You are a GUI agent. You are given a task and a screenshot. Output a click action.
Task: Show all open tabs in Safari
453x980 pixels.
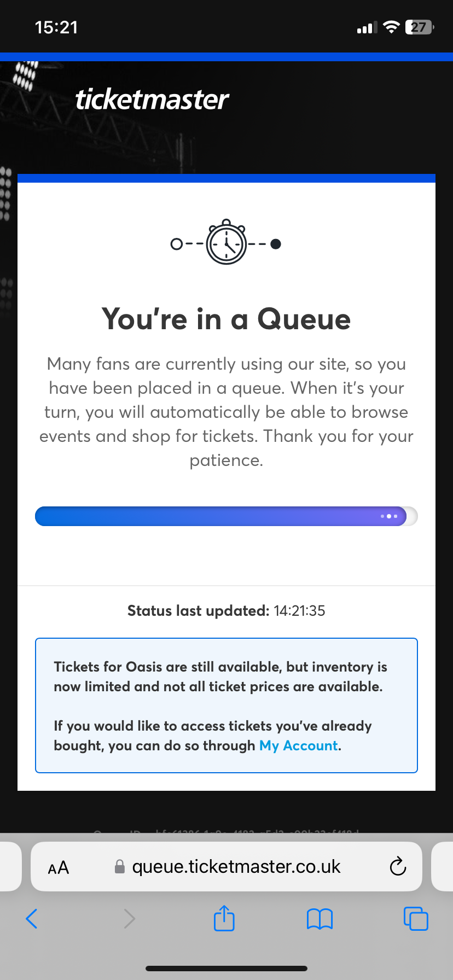pos(416,918)
